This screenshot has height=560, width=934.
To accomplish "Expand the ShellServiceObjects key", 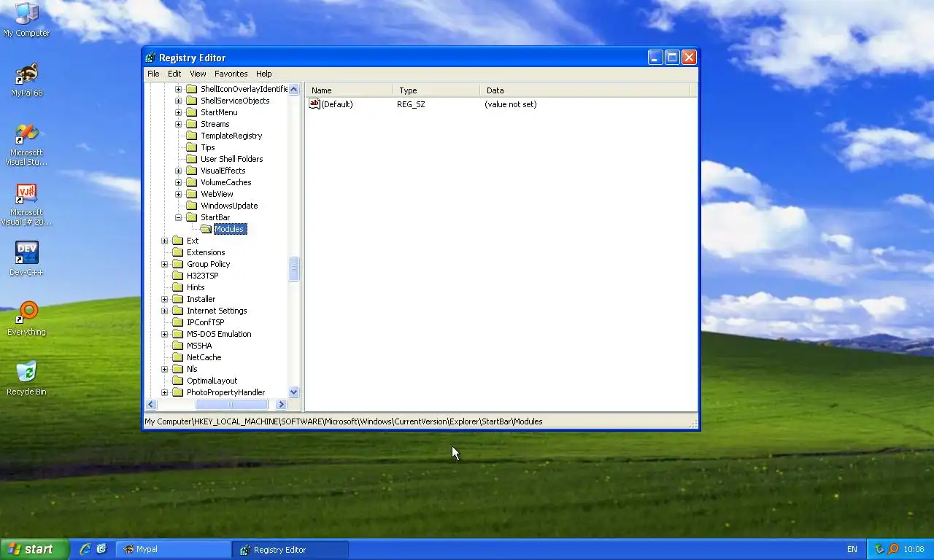I will click(x=178, y=101).
